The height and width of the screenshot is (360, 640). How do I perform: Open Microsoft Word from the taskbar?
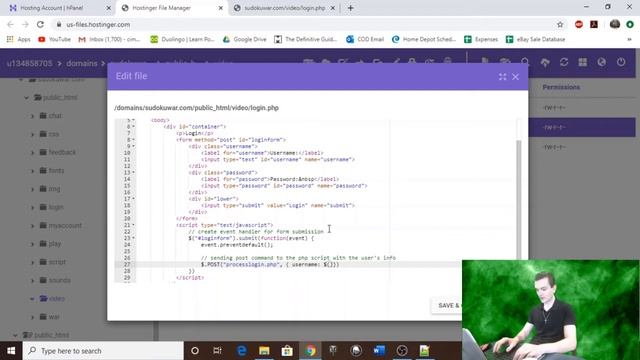pyautogui.click(x=379, y=351)
